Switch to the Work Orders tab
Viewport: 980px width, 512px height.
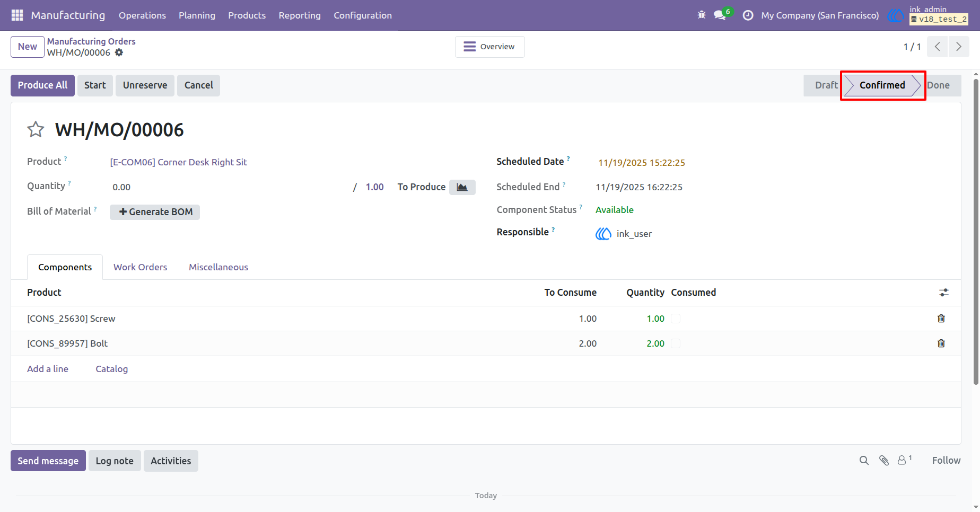[140, 267]
